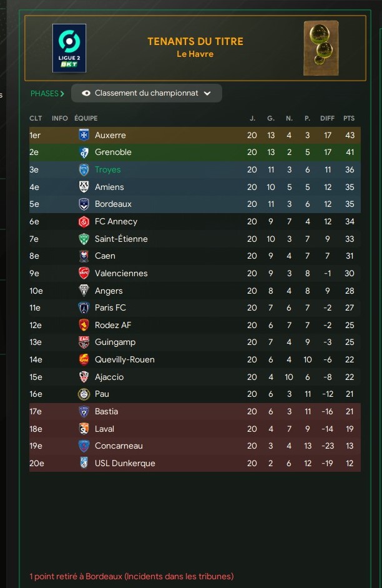Open the Le Havre title holder link
The image size is (382, 588).
click(195, 54)
